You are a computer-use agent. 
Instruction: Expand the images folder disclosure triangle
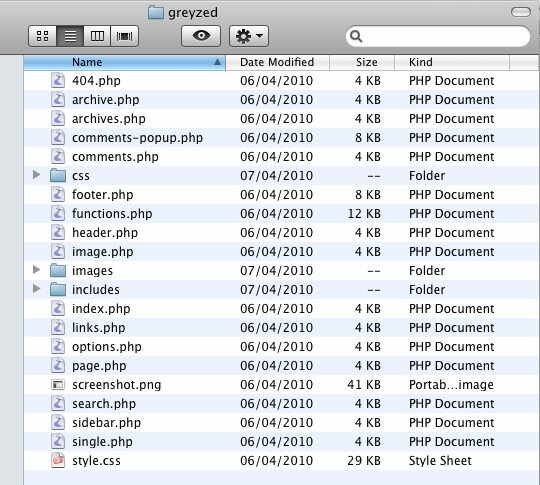[x=36, y=270]
